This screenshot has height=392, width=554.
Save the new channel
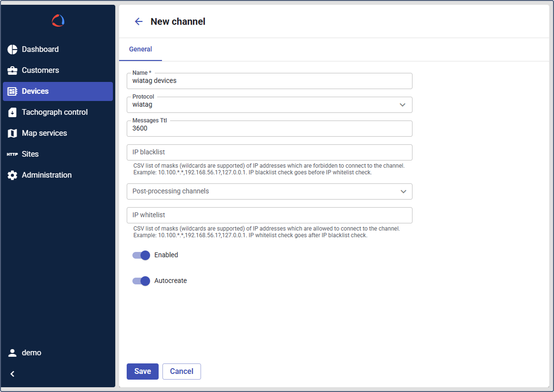pyautogui.click(x=142, y=372)
